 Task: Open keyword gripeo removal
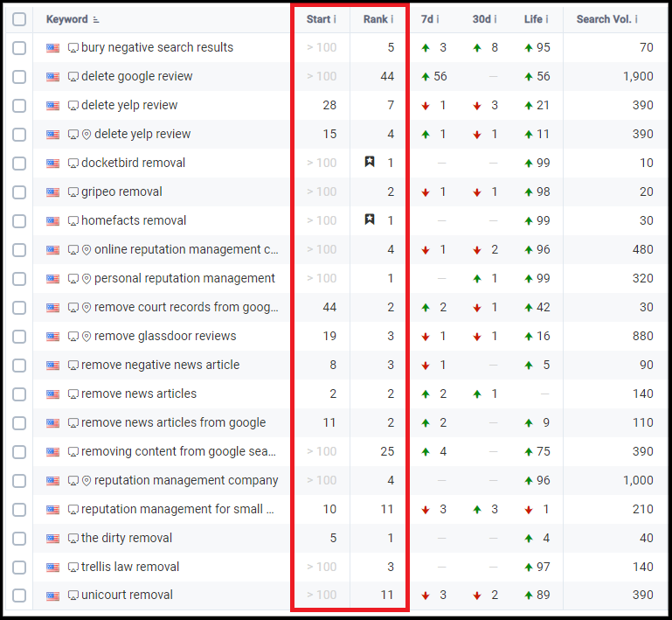(x=121, y=192)
